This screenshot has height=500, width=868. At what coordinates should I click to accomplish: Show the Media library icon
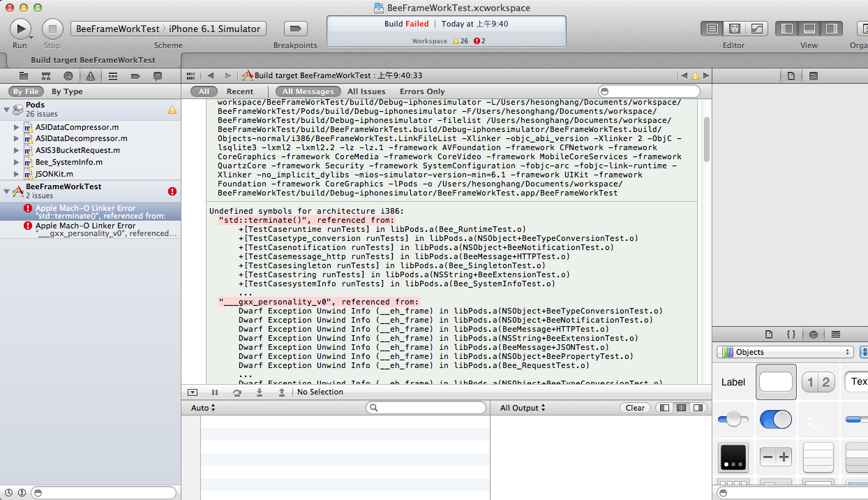(836, 334)
